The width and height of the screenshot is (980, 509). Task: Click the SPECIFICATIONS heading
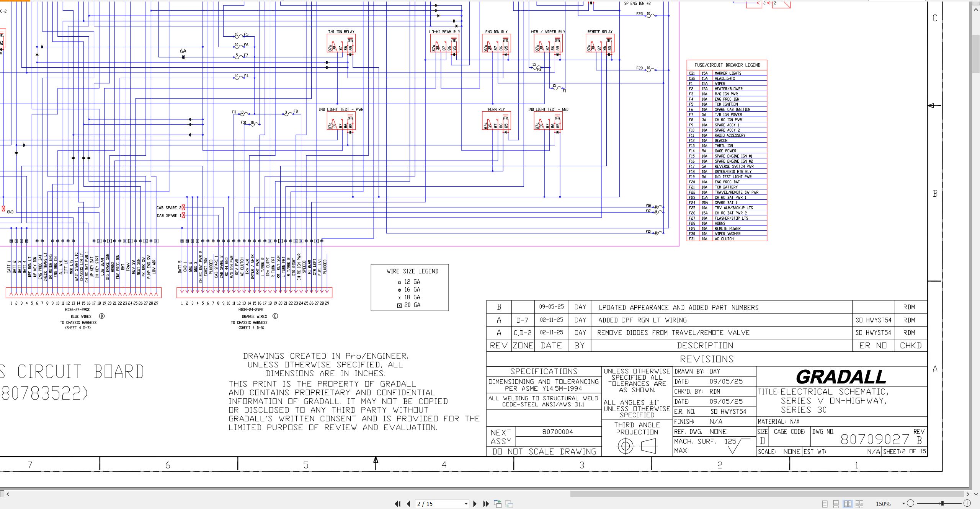544,371
